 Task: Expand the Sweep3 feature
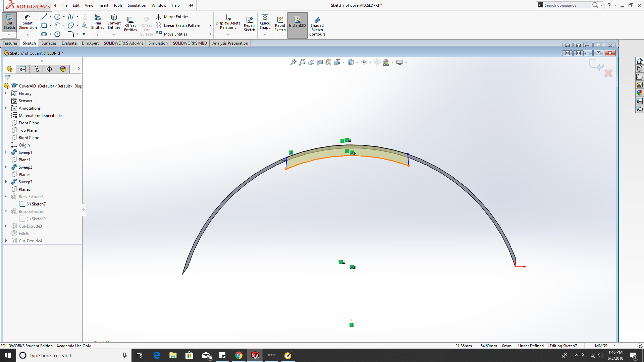pyautogui.click(x=6, y=182)
